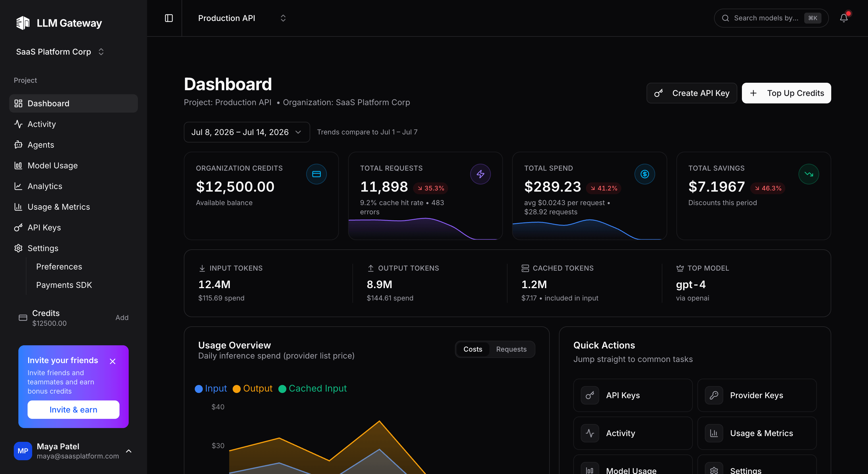Click the Dashboard grid icon in sidebar

18,103
